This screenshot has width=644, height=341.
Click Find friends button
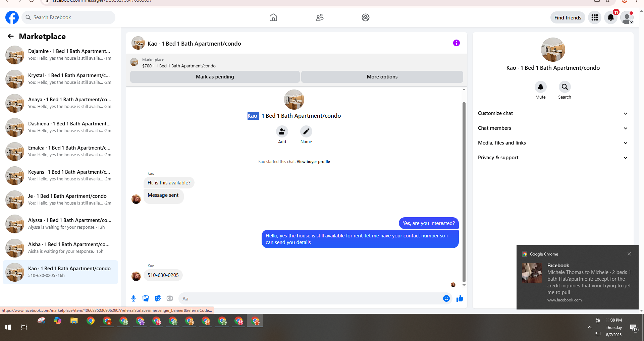tap(568, 17)
